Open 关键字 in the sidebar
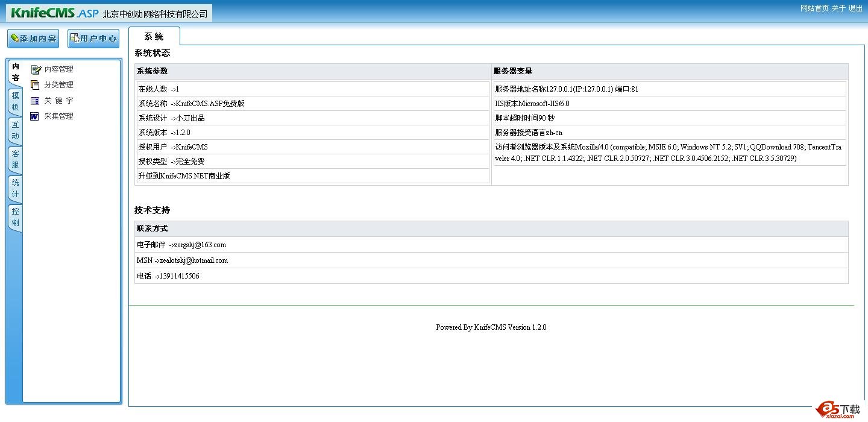 59,101
